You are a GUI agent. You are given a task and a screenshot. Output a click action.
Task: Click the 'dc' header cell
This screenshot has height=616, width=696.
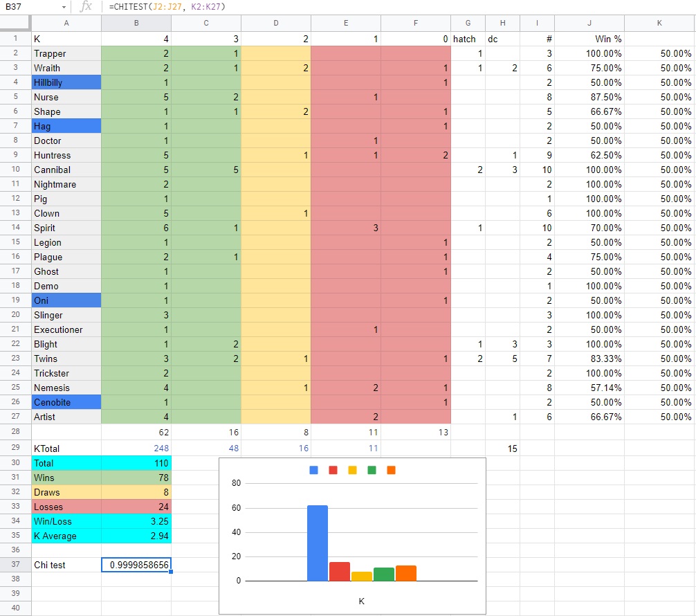502,39
